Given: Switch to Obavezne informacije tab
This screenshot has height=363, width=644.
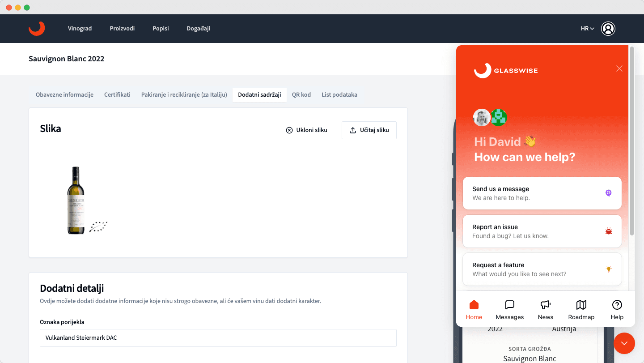Looking at the screenshot, I should pyautogui.click(x=64, y=94).
